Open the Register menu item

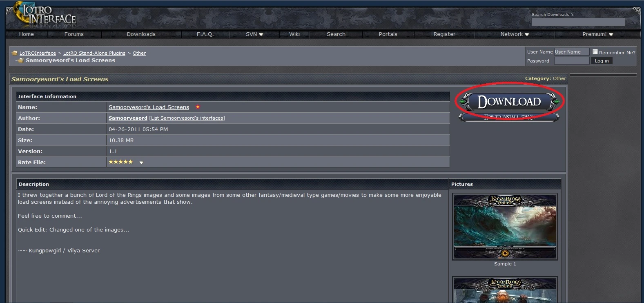click(x=444, y=34)
